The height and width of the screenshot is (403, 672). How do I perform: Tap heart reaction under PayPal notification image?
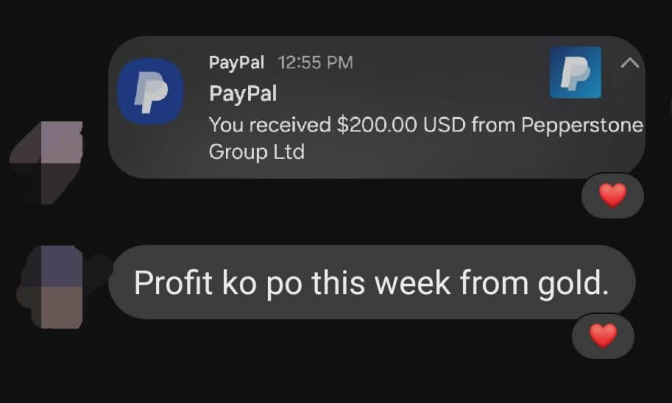[x=612, y=195]
